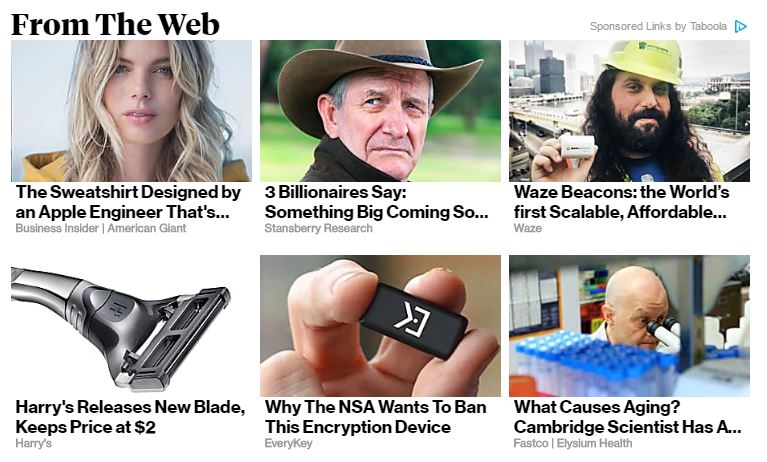Image resolution: width=767 pixels, height=462 pixels.
Task: Click the 'Waze Beacons' headline link
Action: coord(621,202)
